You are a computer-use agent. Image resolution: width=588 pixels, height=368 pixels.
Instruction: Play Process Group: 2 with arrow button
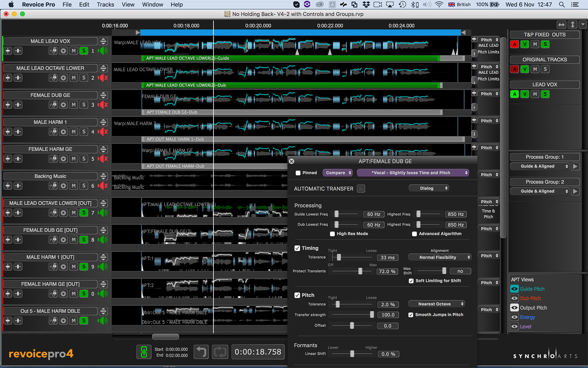[576, 191]
